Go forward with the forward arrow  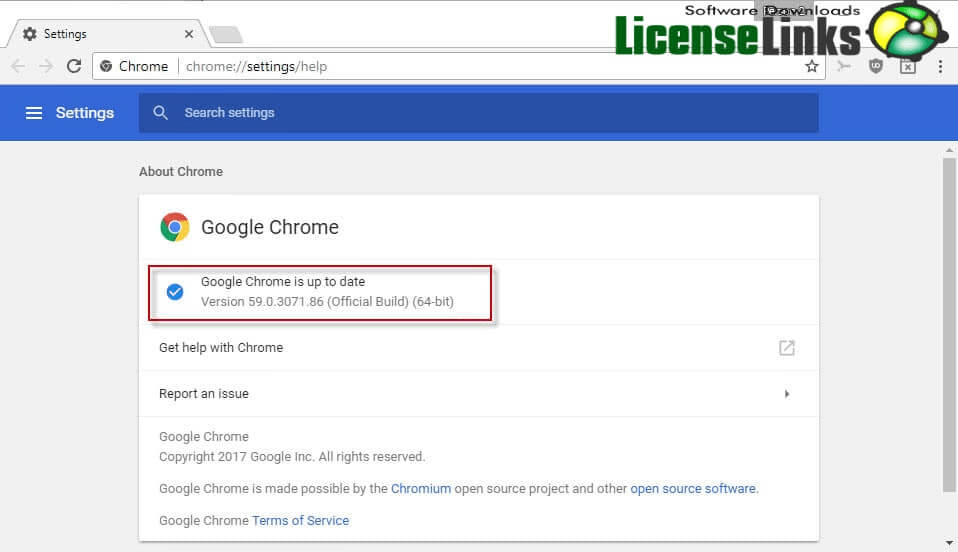coord(46,66)
